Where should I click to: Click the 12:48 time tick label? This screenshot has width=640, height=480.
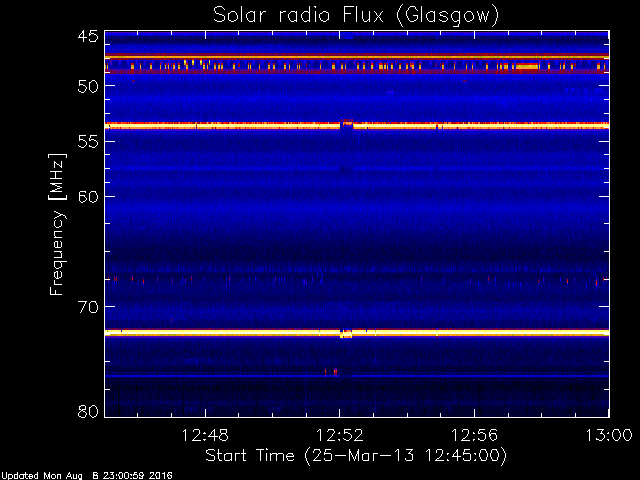(205, 435)
